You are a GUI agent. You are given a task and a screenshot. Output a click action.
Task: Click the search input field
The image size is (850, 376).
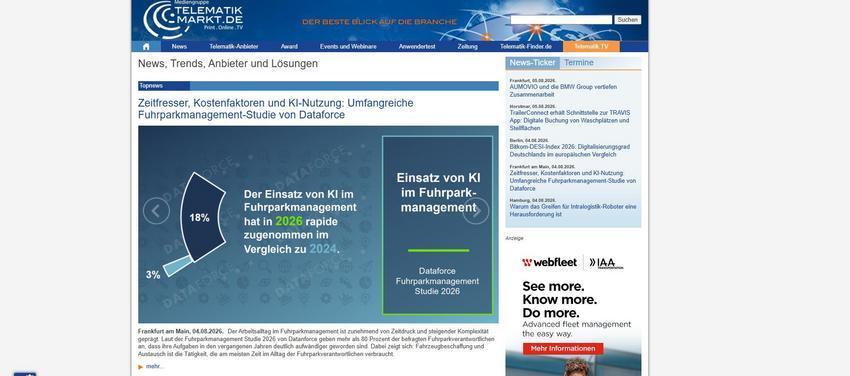(x=561, y=20)
